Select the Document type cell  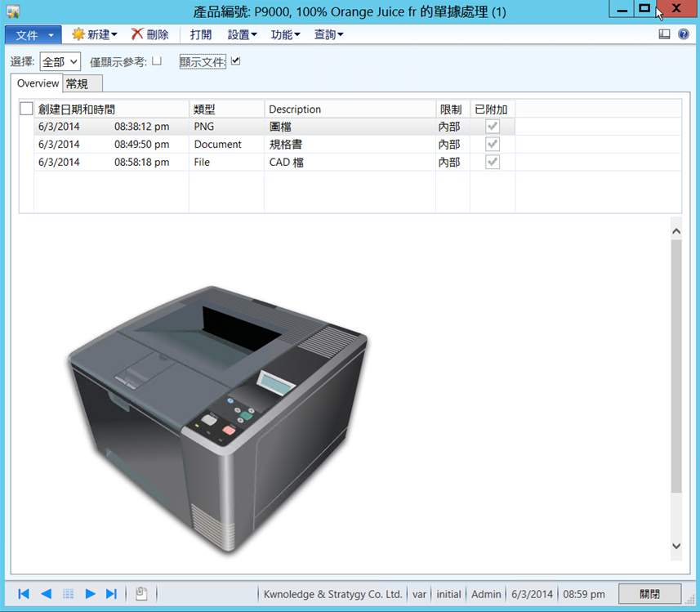click(x=227, y=145)
